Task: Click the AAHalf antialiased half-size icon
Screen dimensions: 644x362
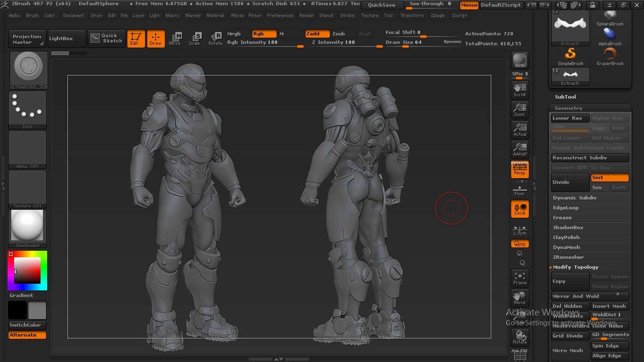Action: click(520, 149)
